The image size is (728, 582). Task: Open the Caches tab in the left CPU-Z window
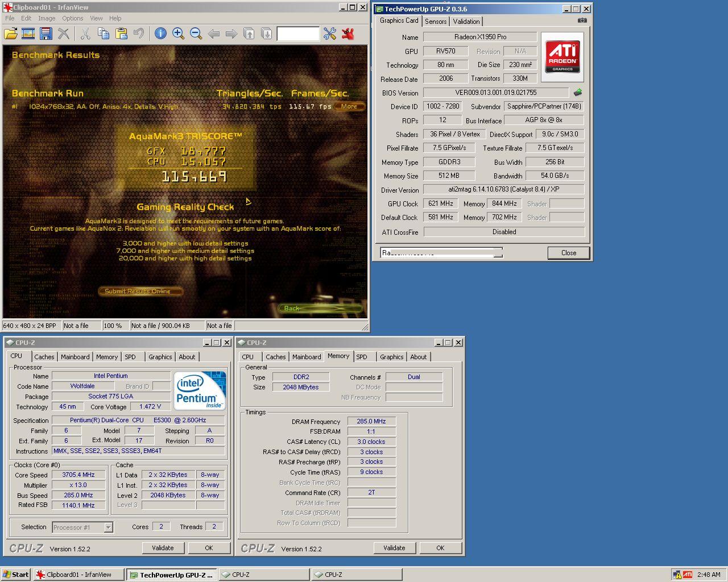[x=44, y=357]
